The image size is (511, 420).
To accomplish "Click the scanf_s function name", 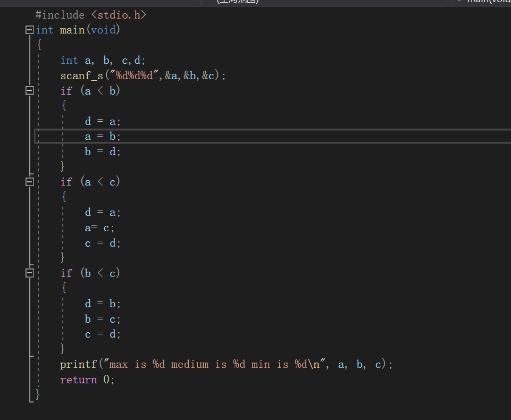I will pyautogui.click(x=82, y=76).
